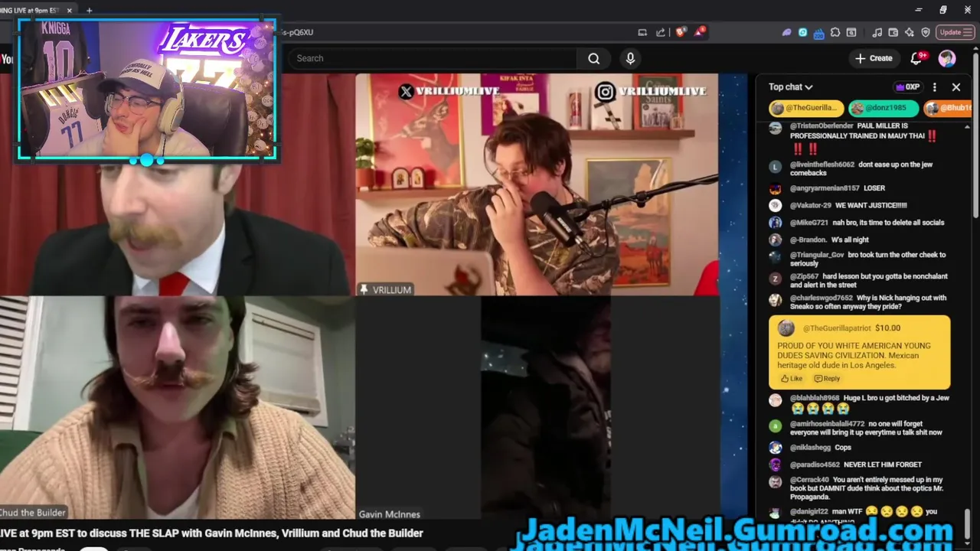Image resolution: width=980 pixels, height=551 pixels.
Task: Open the Extensions puzzle-piece menu
Action: click(835, 32)
